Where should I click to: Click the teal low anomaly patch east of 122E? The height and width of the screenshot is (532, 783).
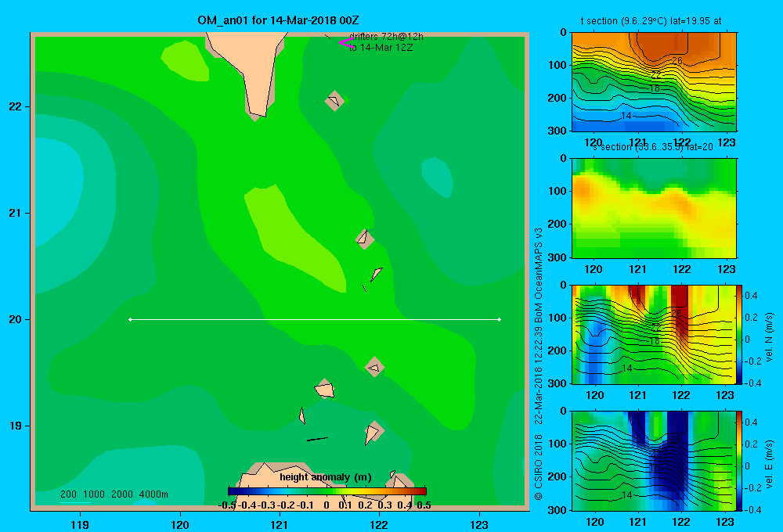point(436,177)
